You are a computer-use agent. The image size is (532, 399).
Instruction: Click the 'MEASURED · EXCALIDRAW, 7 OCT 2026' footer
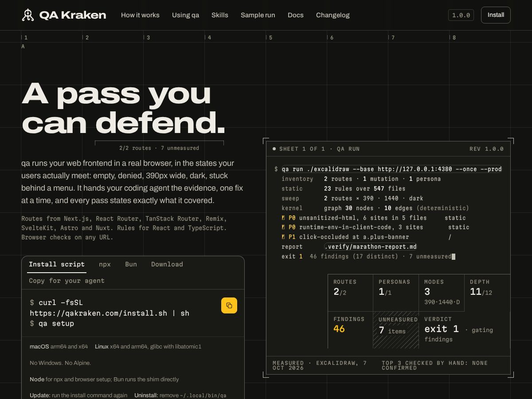(320, 365)
